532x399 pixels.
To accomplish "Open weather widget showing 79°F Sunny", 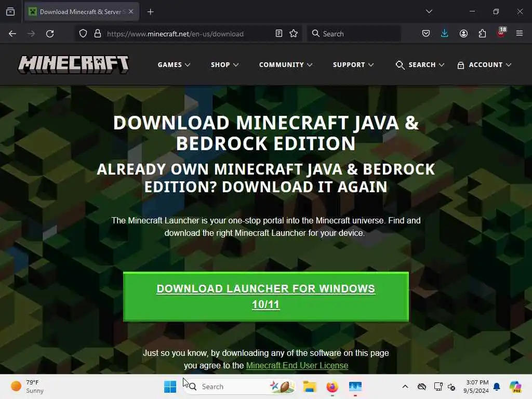I will click(27, 387).
